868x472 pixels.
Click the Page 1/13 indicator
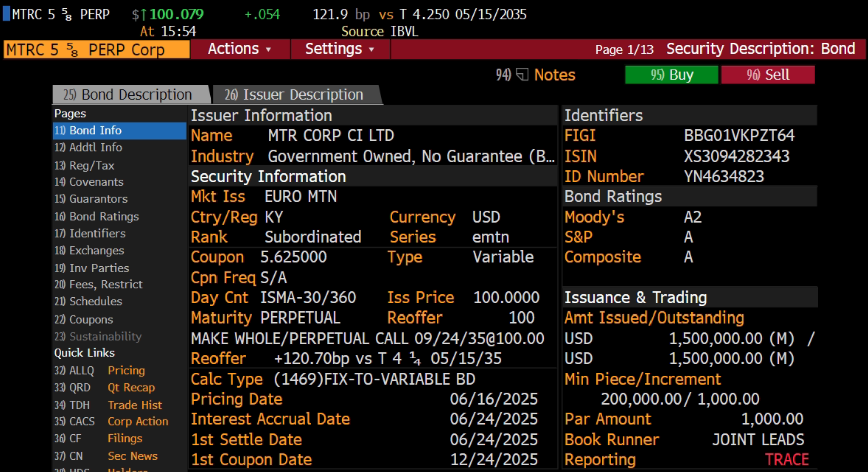point(624,50)
